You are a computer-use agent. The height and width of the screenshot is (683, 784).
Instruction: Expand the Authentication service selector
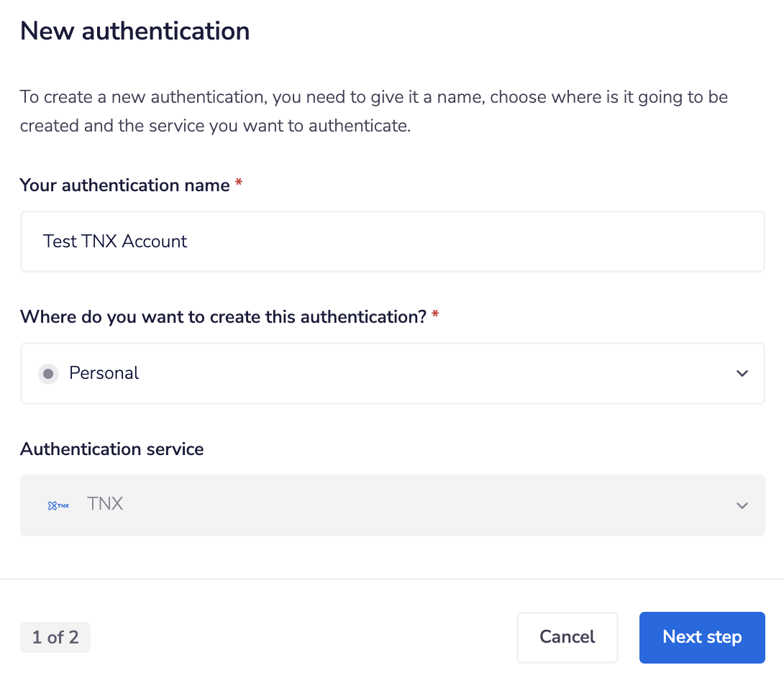click(x=392, y=505)
